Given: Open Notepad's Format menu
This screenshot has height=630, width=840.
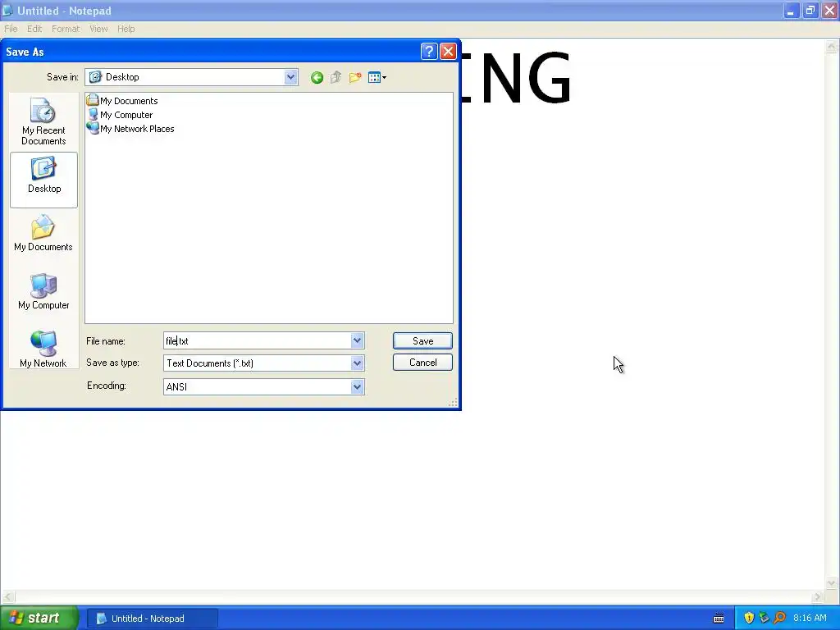Looking at the screenshot, I should tap(66, 29).
